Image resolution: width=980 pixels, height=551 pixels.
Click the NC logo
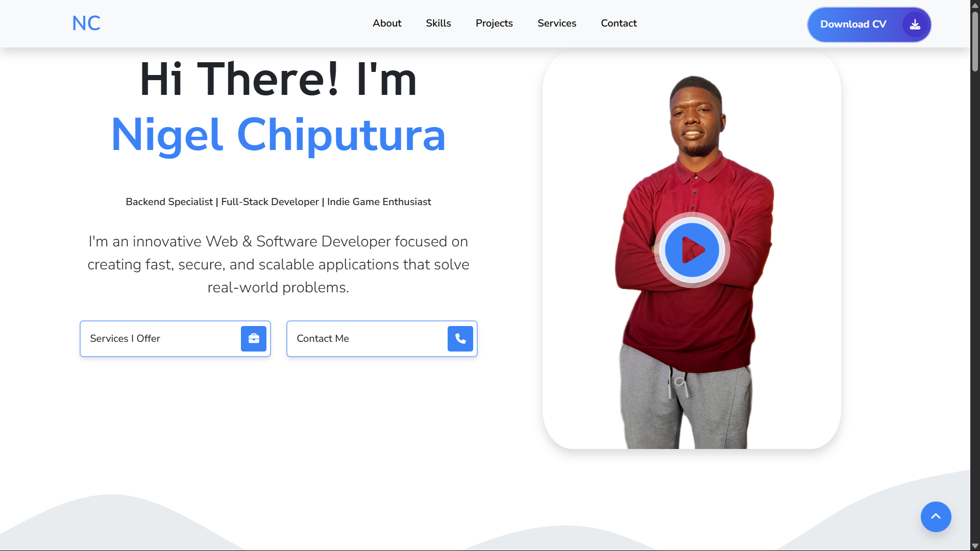click(86, 23)
